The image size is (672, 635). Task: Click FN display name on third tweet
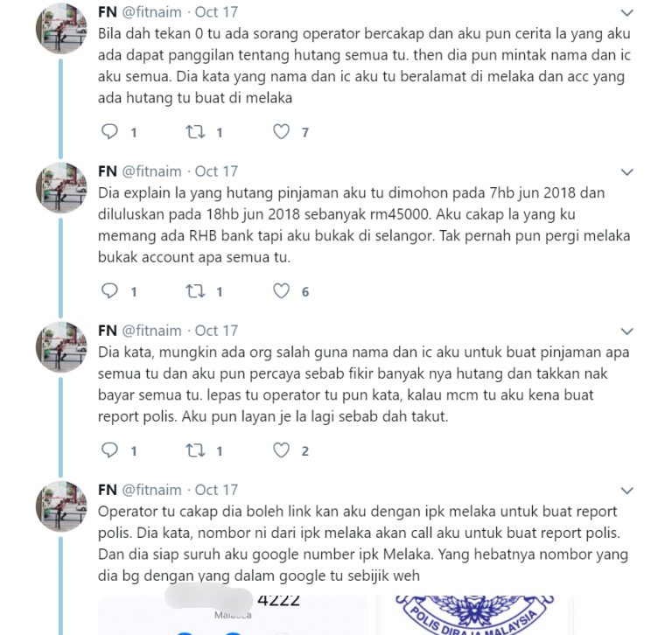coord(107,331)
